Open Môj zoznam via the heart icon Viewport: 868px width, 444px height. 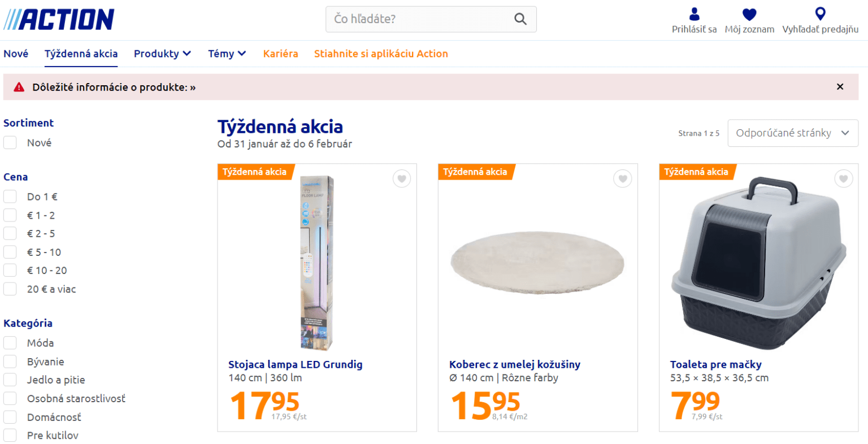pos(749,14)
